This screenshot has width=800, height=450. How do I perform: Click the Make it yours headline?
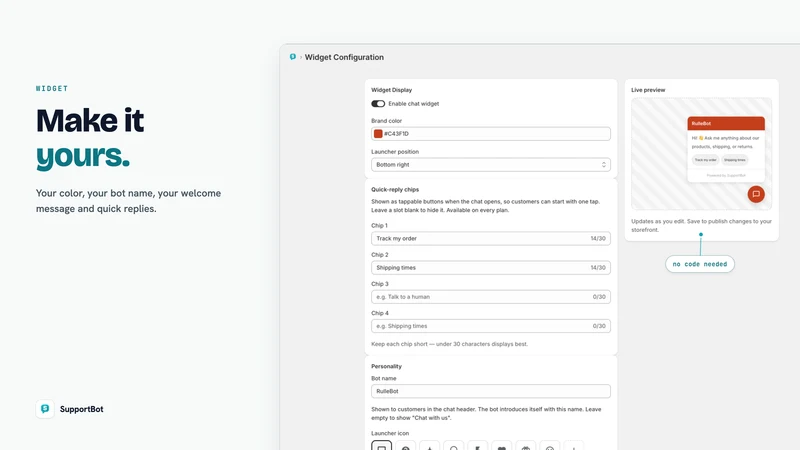[x=90, y=138]
